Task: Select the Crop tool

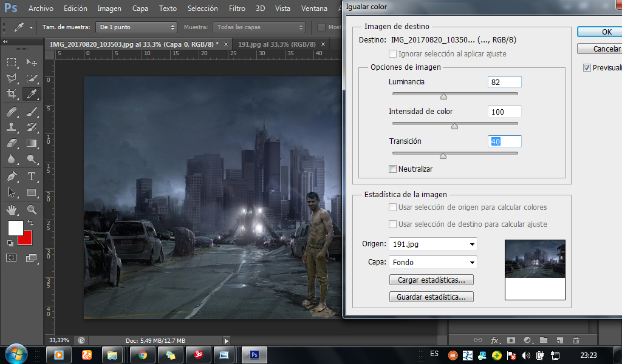Action: (x=12, y=94)
